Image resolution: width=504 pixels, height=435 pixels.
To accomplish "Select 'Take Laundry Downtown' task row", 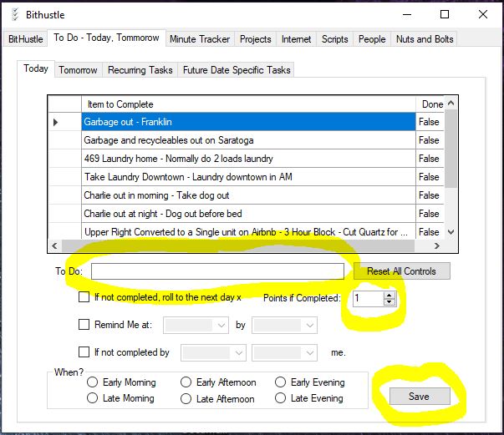I will coord(248,176).
